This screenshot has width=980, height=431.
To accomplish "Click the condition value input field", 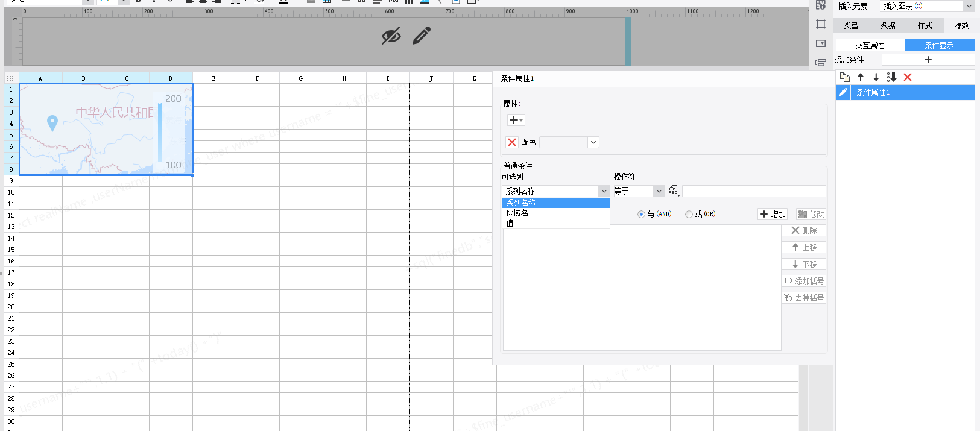I will tap(754, 191).
